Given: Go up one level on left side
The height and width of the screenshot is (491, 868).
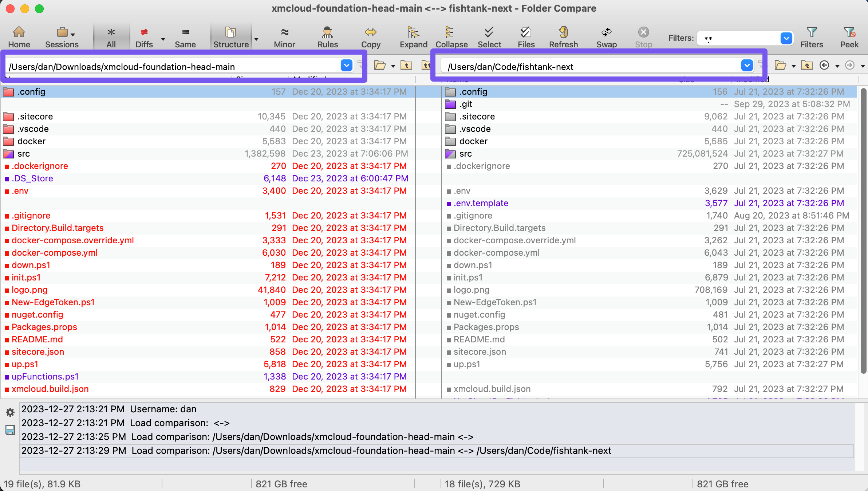Looking at the screenshot, I should pyautogui.click(x=406, y=66).
